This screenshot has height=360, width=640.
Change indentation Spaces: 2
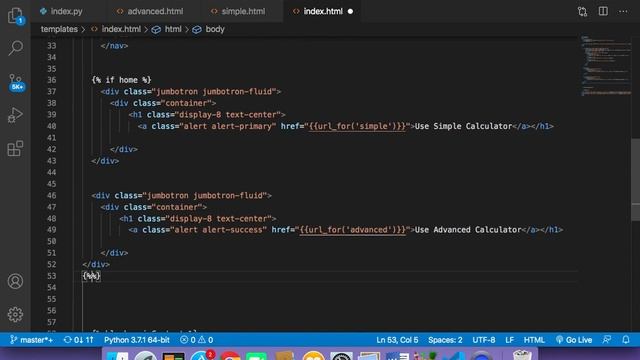click(445, 340)
